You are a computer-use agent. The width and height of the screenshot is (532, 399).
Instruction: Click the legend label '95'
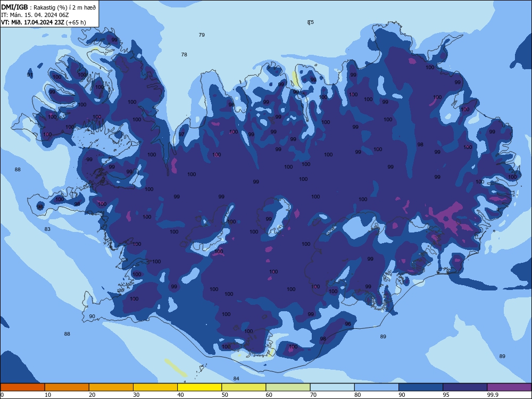[x=446, y=395]
